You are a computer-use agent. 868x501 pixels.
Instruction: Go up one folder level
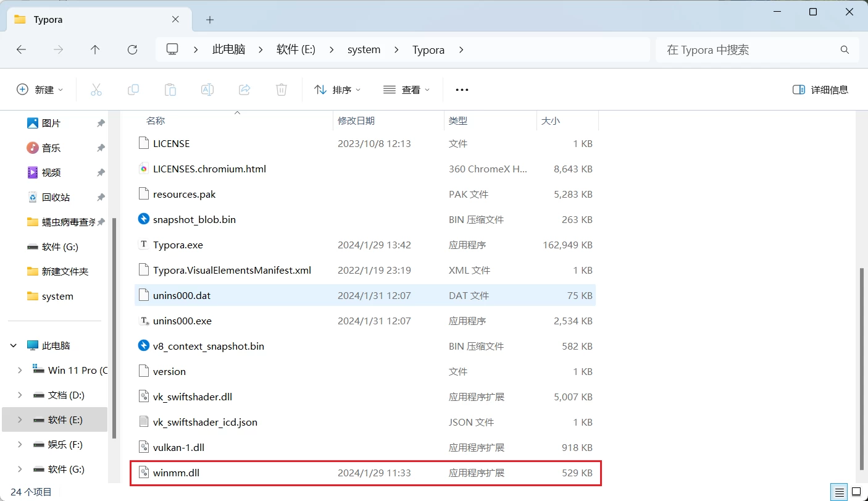pyautogui.click(x=95, y=49)
